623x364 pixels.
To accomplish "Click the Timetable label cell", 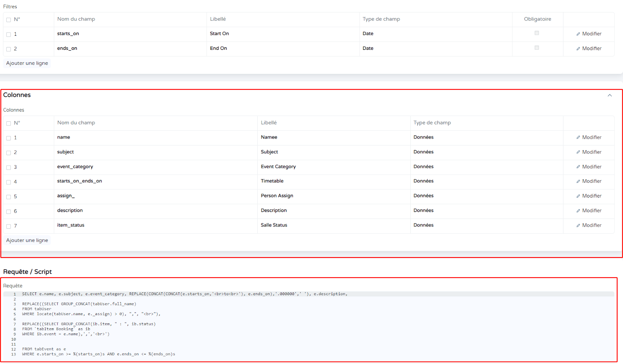I will coord(272,181).
